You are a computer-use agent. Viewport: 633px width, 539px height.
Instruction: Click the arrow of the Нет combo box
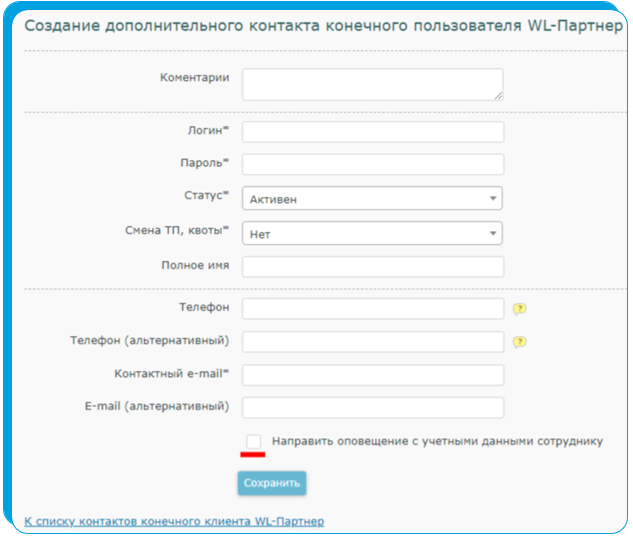click(493, 233)
